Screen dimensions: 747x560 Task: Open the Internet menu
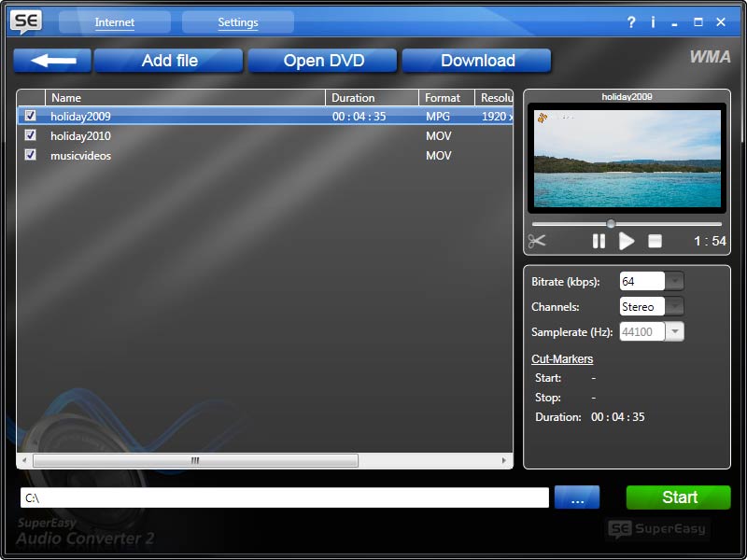coord(114,22)
